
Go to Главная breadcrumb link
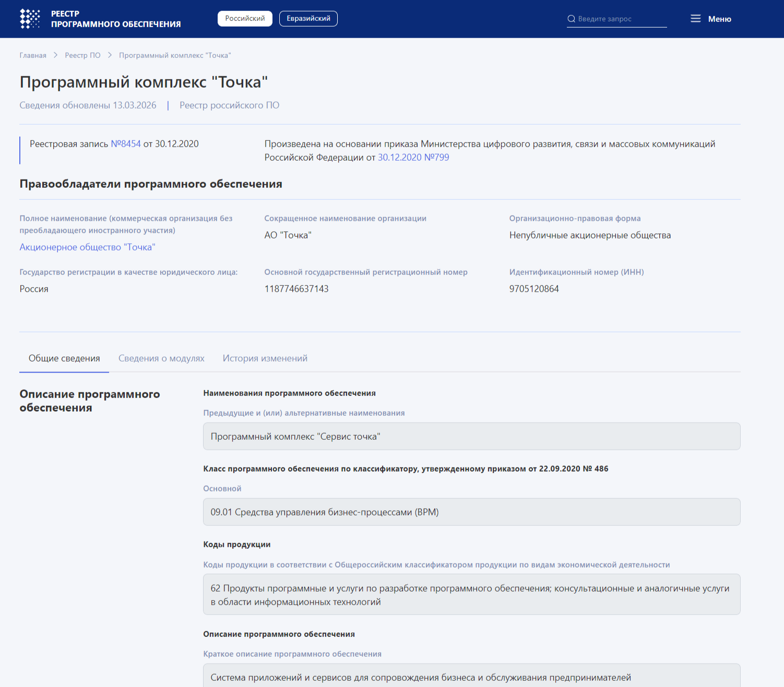coord(33,55)
